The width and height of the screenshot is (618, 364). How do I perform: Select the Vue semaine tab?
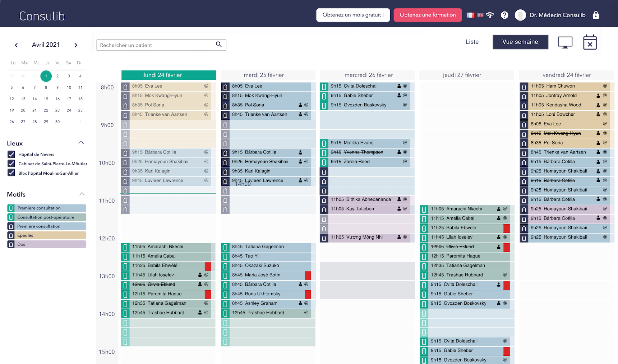(x=520, y=42)
